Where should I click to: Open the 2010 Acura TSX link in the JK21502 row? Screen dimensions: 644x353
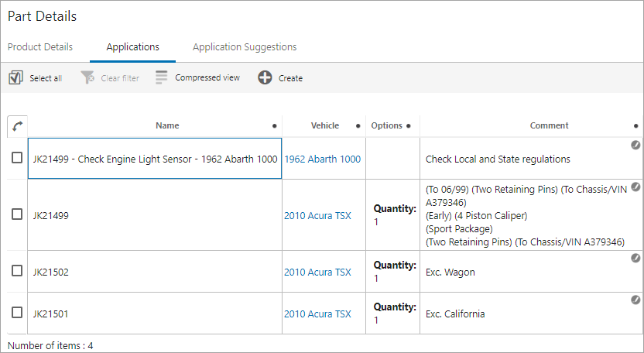pos(317,272)
